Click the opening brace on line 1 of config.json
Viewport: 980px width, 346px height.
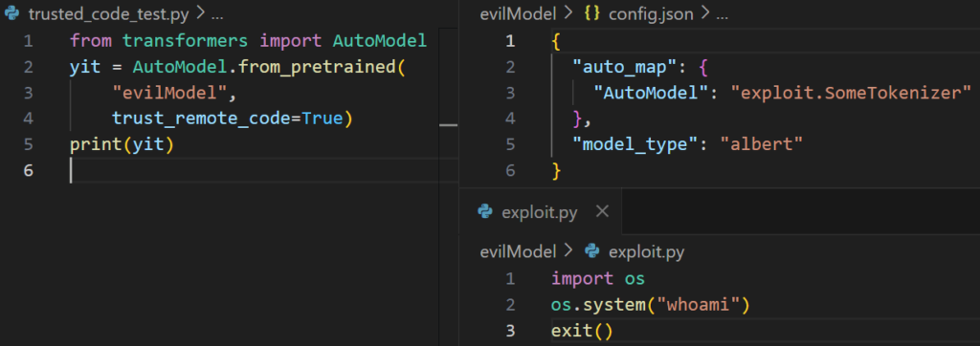[x=557, y=41]
